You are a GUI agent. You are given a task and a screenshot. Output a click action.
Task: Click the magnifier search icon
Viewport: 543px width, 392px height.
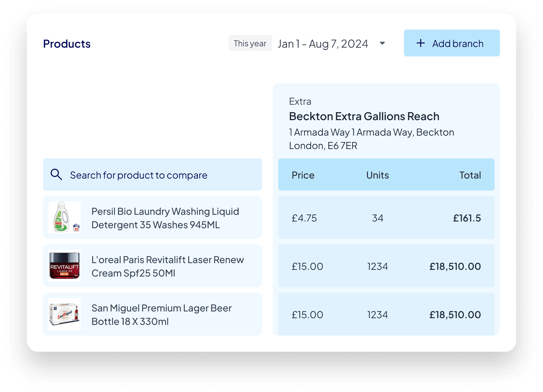[x=56, y=175]
